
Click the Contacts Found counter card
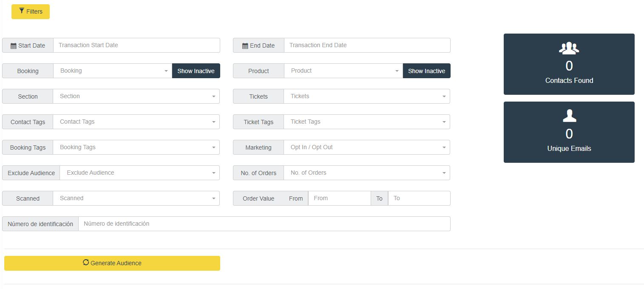[x=569, y=64]
